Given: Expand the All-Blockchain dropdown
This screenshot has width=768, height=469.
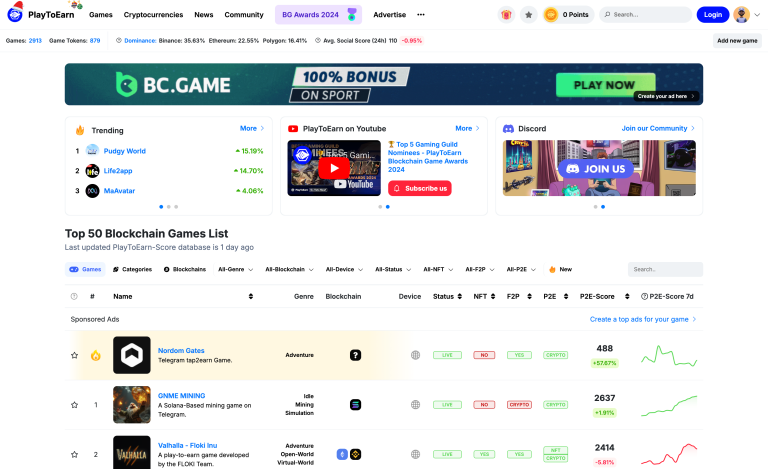Looking at the screenshot, I should click(x=289, y=269).
